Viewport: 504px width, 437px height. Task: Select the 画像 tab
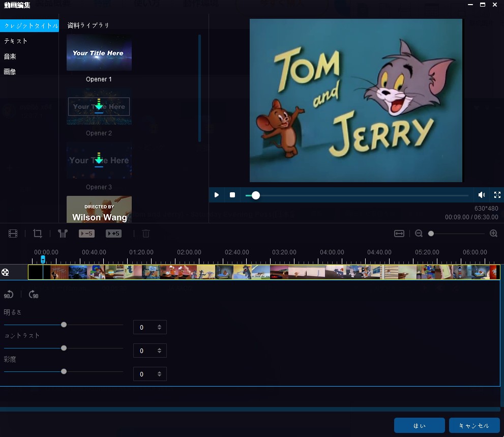point(10,72)
